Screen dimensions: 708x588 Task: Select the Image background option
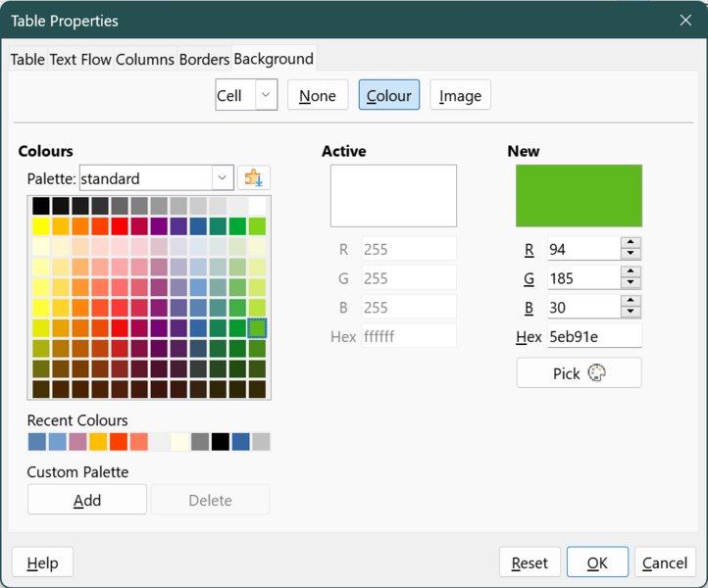(460, 95)
